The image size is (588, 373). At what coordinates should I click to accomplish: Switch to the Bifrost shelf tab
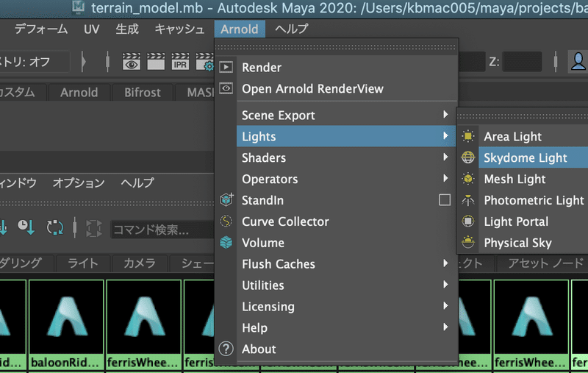[x=143, y=92]
